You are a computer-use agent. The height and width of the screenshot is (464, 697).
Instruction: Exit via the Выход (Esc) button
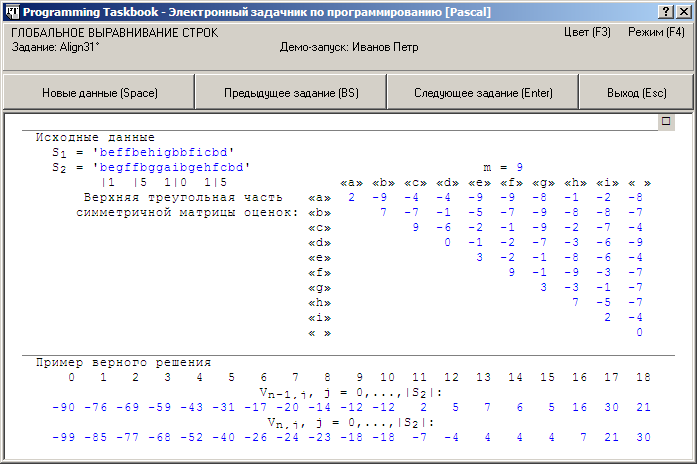[636, 93]
